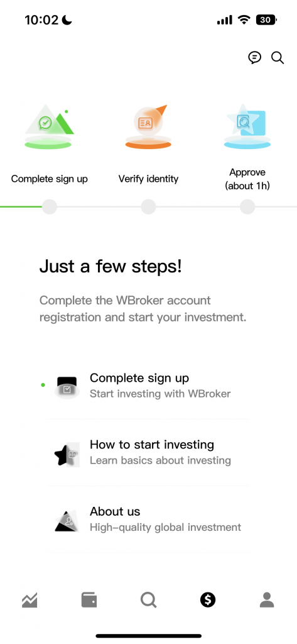Open the profile person tab

(267, 600)
